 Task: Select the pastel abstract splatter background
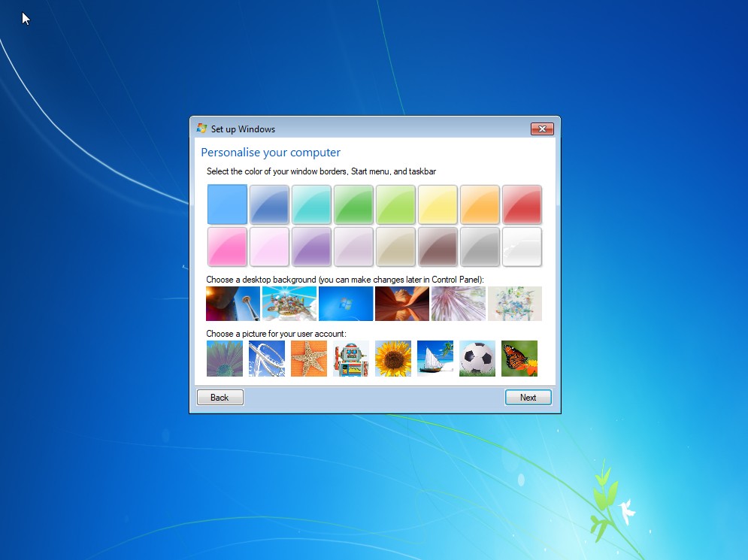515,304
